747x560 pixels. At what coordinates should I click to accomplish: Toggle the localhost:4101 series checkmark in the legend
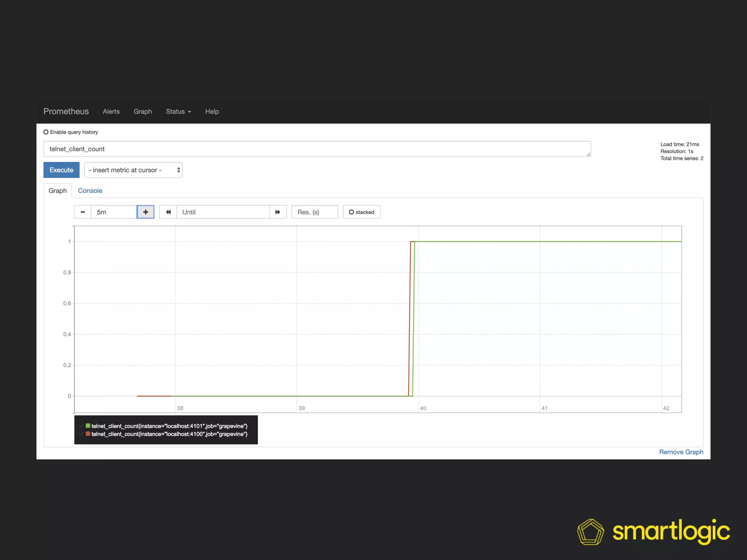[81, 426]
